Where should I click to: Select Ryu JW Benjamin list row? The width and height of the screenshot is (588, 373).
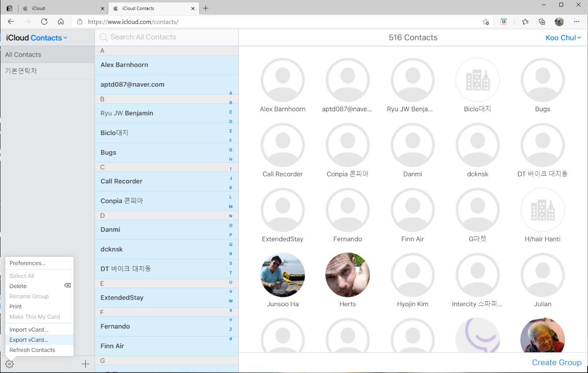pyautogui.click(x=167, y=113)
